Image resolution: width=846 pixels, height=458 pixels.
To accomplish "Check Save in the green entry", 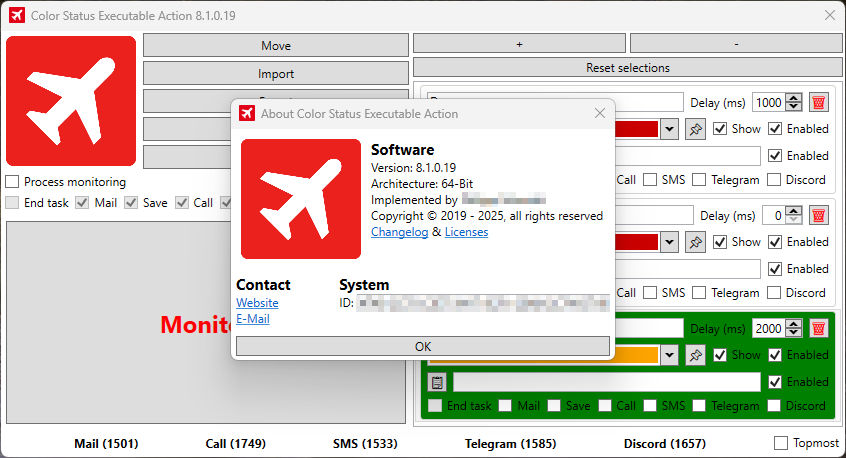I will [554, 406].
